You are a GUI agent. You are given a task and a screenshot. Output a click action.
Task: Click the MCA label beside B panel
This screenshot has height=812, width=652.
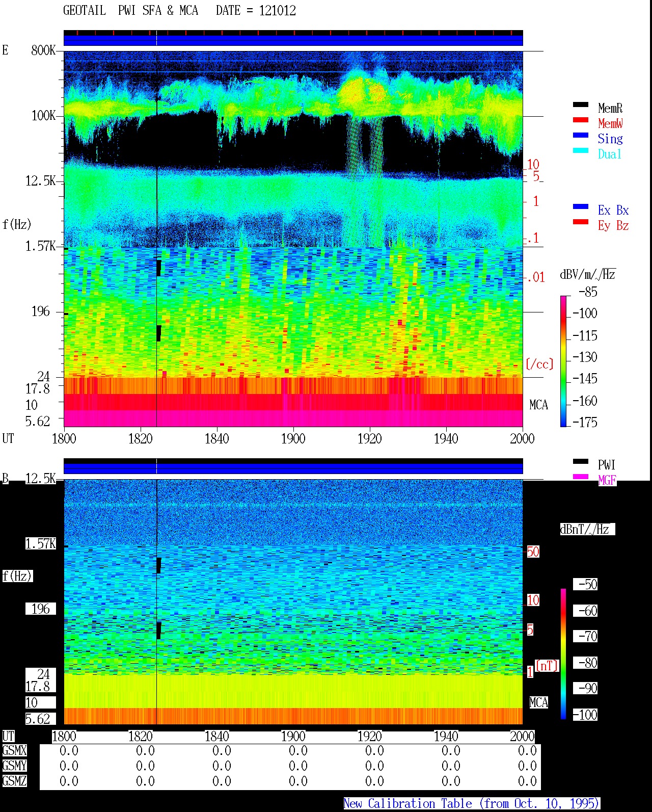click(538, 702)
